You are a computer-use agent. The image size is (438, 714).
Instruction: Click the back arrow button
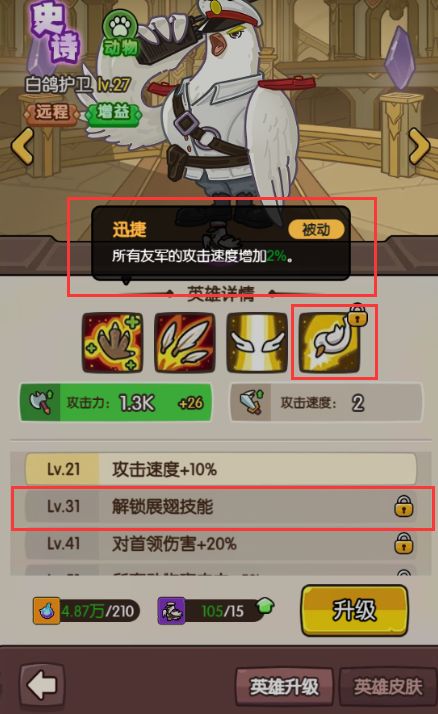pos(42,685)
